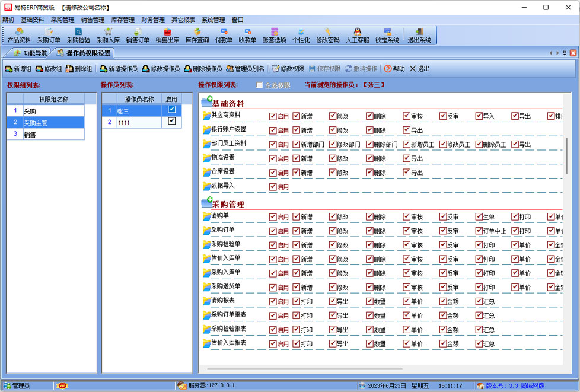Toggle 启用 checkbox for operator 张三
The image size is (580, 392).
[x=172, y=110]
